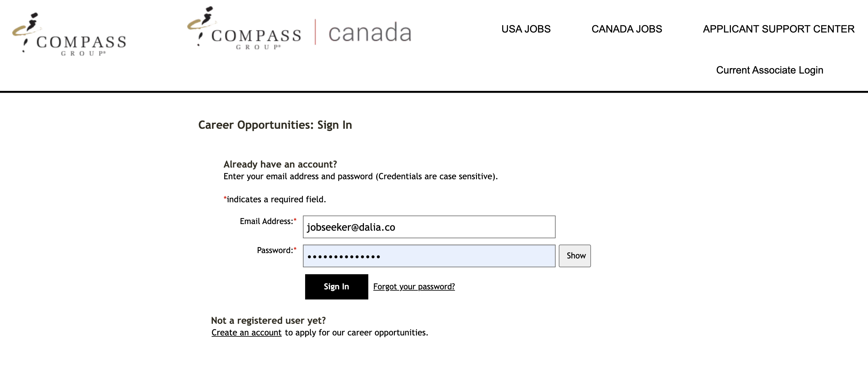Screen dimensions: 868x373
Task: Click the 'Not a registered user yet?' heading
Action: (268, 321)
